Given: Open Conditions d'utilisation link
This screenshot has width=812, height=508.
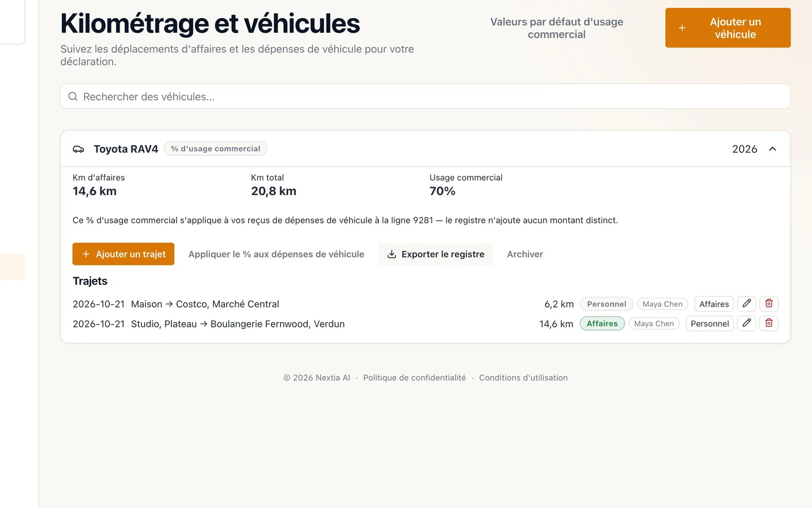Looking at the screenshot, I should pos(523,378).
